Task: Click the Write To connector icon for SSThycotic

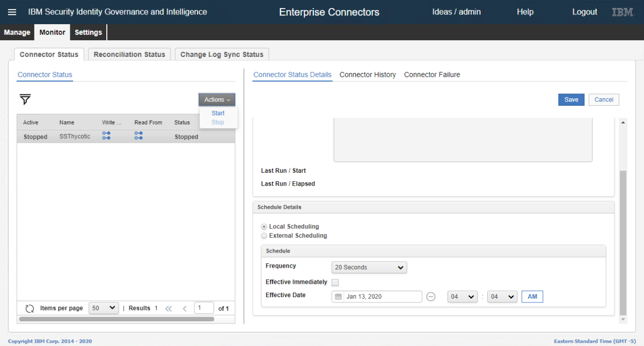Action: [106, 136]
